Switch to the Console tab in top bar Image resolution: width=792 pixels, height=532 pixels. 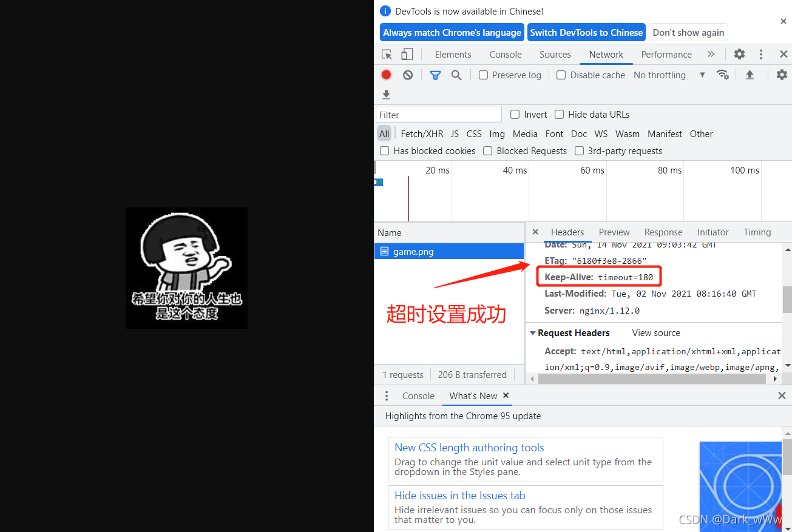pyautogui.click(x=506, y=54)
